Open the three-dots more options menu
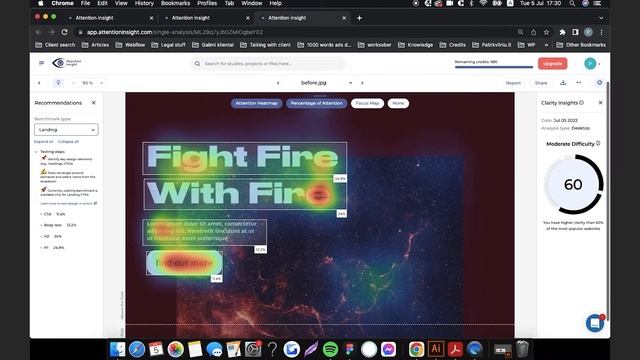This screenshot has height=360, width=640. pyautogui.click(x=579, y=82)
